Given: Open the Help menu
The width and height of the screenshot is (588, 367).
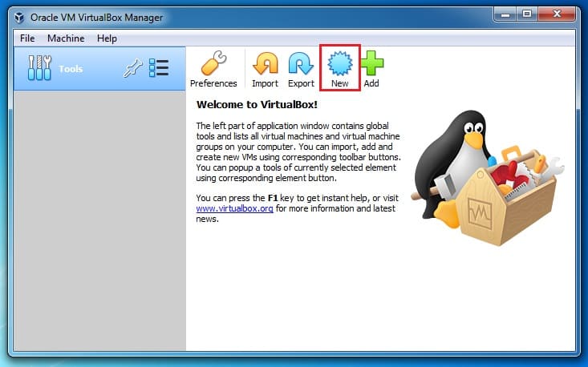Looking at the screenshot, I should (107, 38).
